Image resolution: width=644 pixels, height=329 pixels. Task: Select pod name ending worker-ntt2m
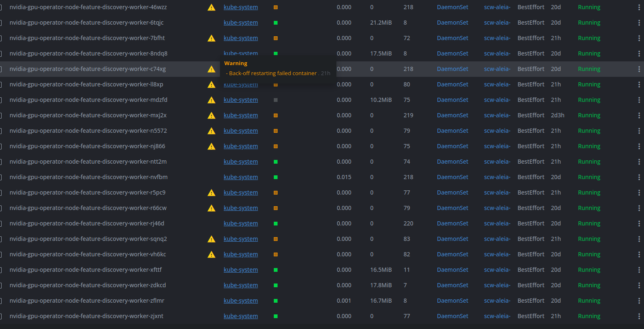tap(88, 162)
